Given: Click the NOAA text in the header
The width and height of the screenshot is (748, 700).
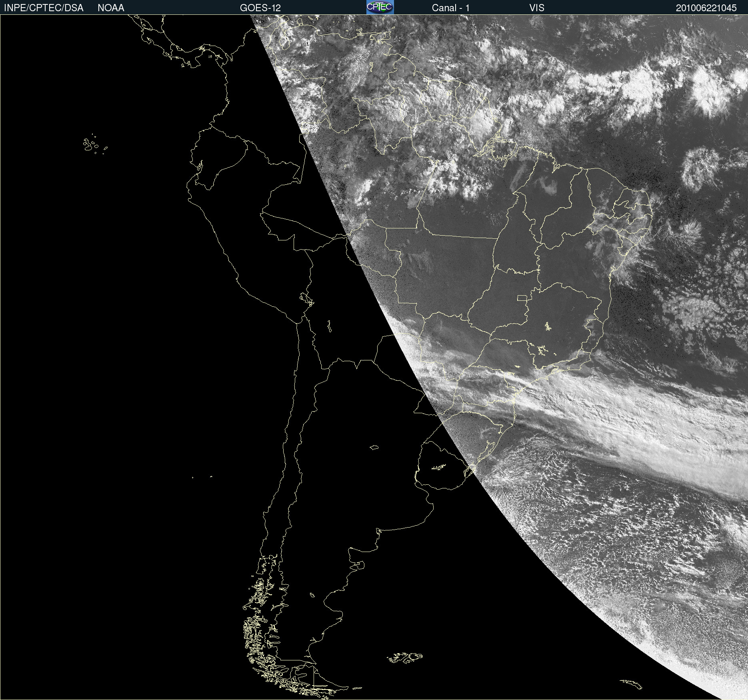Looking at the screenshot, I should 111,8.
